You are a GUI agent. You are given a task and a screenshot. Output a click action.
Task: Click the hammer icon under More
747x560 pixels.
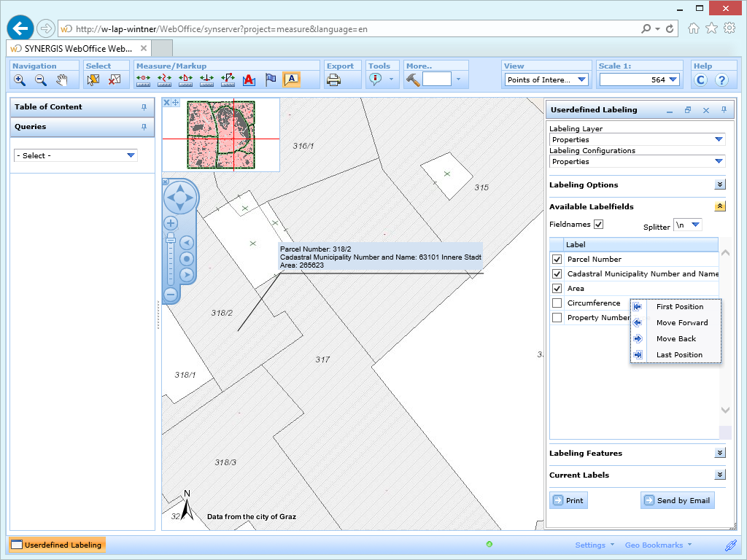click(413, 80)
